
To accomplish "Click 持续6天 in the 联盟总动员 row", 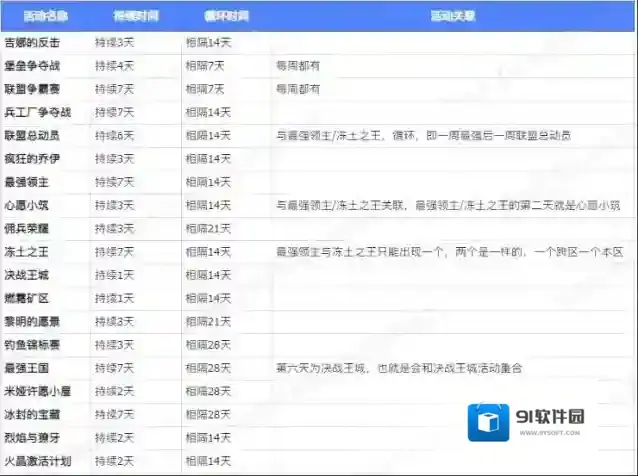I will (x=114, y=135).
